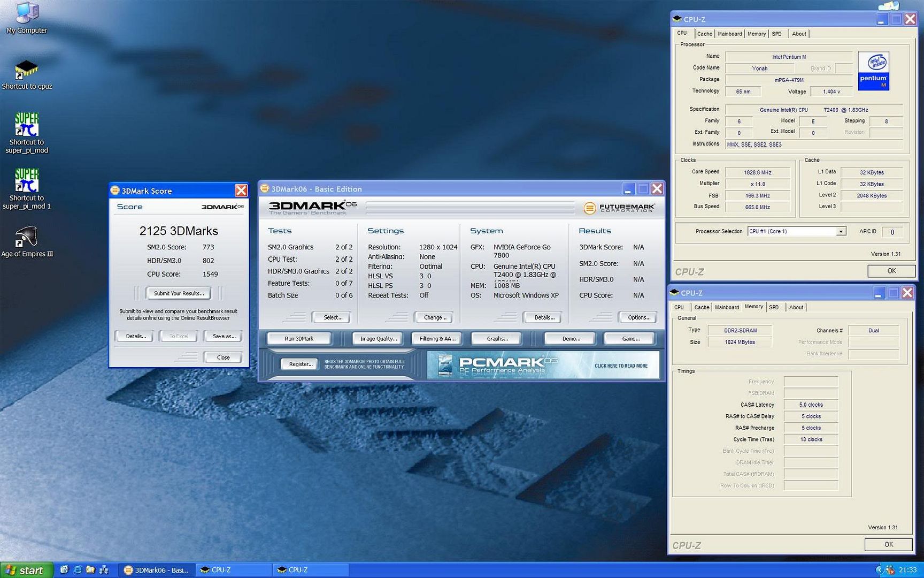Screen dimensions: 924x578
Task: Click the Game button
Action: point(630,339)
